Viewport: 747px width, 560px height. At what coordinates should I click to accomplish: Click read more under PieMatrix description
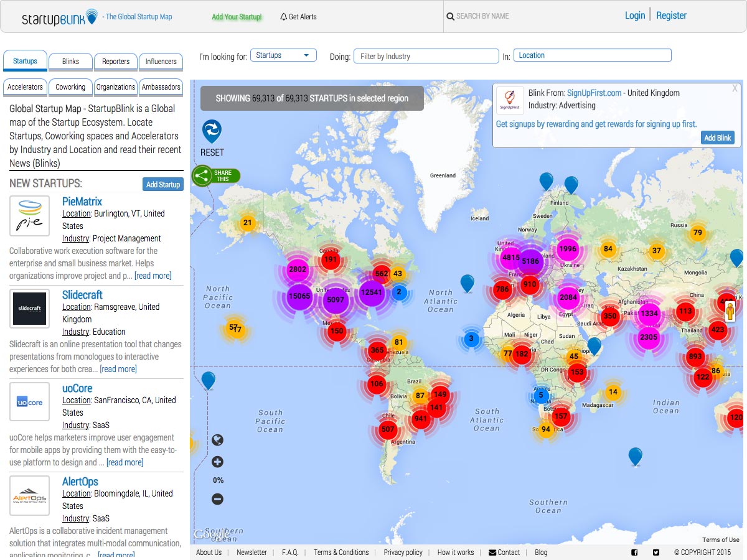153,276
